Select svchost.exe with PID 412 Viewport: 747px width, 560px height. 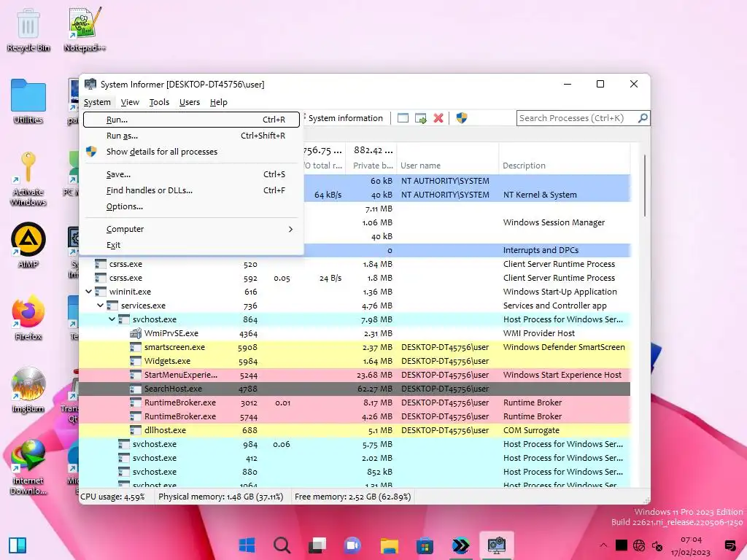pyautogui.click(x=355, y=458)
